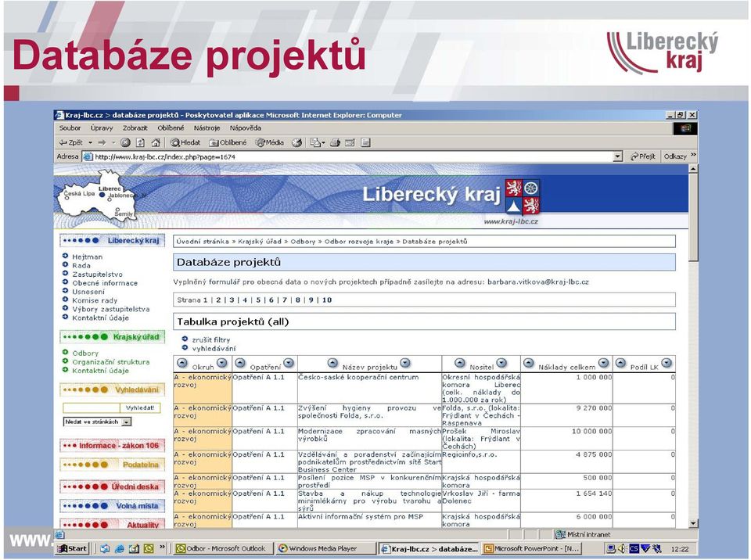Click the 'Odbor rozvoje kraje' breadcrumb
751x560 pixels.
tap(359, 242)
